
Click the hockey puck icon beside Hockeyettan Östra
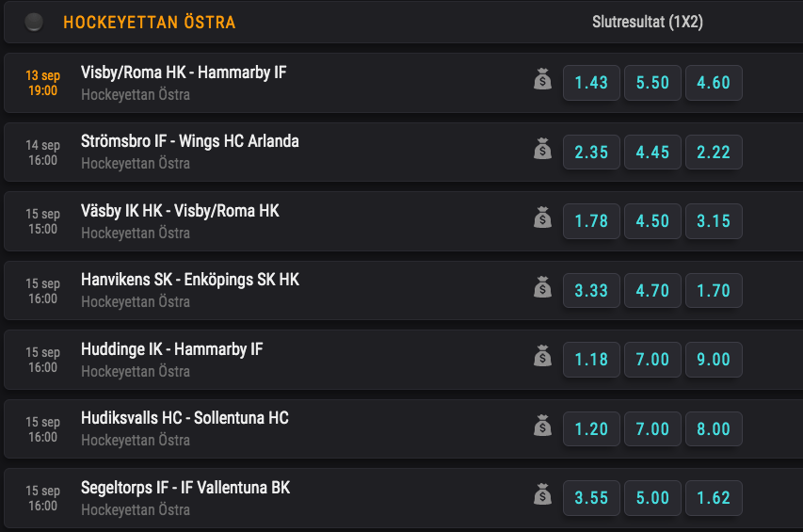(x=34, y=22)
